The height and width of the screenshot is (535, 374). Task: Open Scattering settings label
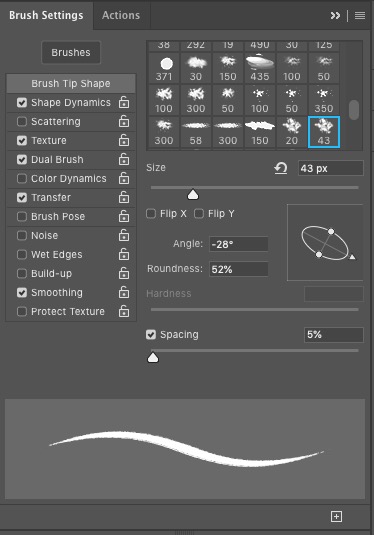click(x=56, y=121)
